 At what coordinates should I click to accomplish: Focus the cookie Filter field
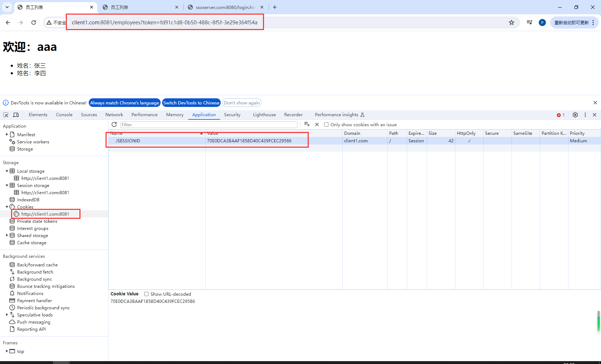click(x=209, y=124)
